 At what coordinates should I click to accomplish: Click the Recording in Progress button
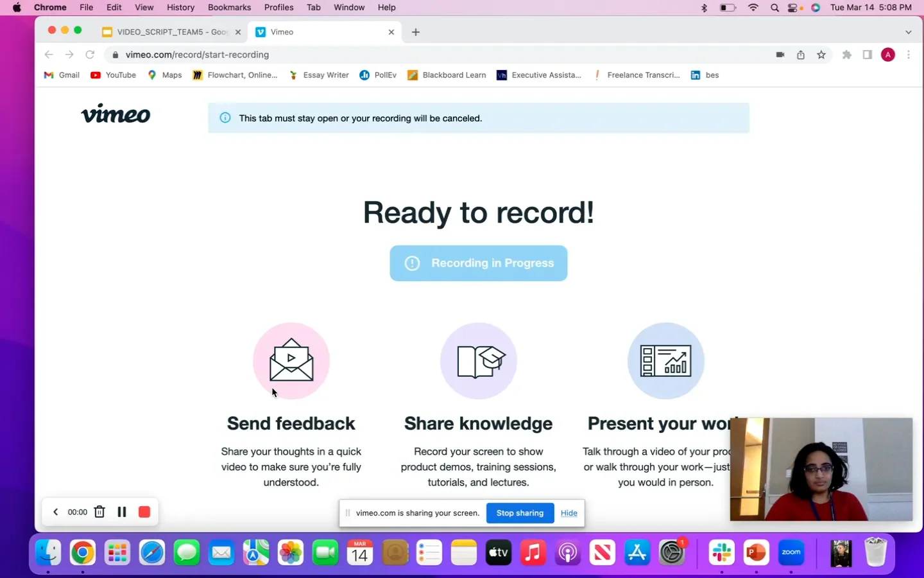click(479, 263)
